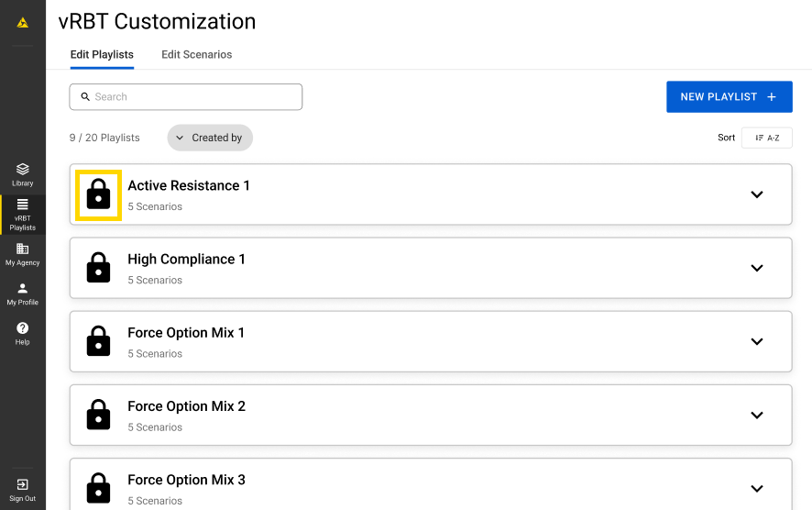This screenshot has height=510, width=812.
Task: Expand the Force Option Mix 1 chevron
Action: coord(757,341)
